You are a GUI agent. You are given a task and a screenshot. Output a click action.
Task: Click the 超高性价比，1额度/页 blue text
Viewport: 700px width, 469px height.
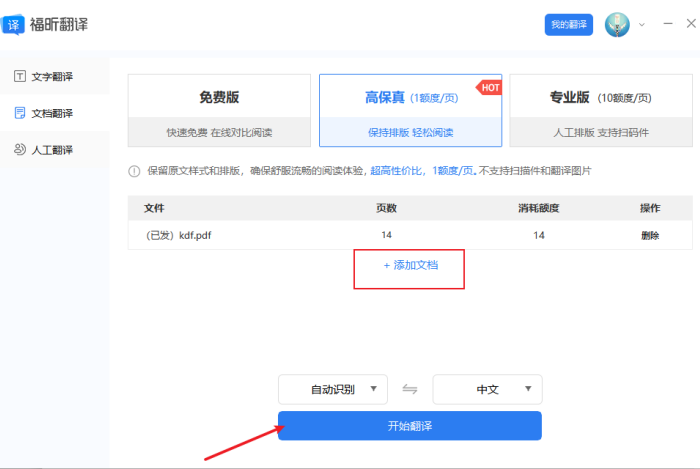pyautogui.click(x=423, y=170)
